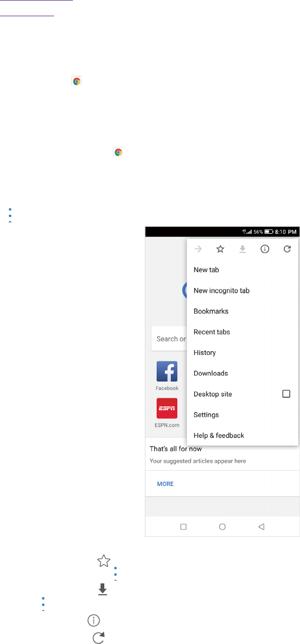Select New incognito tab
The width and height of the screenshot is (300, 644).
[x=243, y=291]
